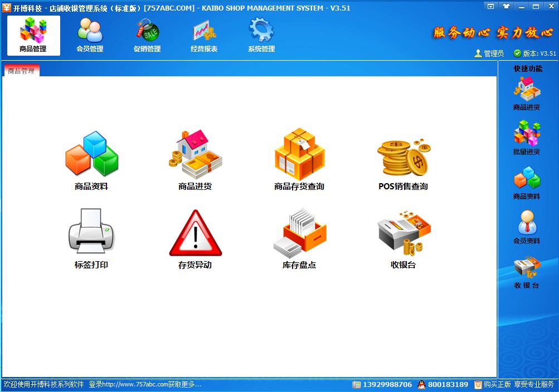This screenshot has height=392, width=559.
Task: Open 标签打印 printer icon
Action: 91,238
